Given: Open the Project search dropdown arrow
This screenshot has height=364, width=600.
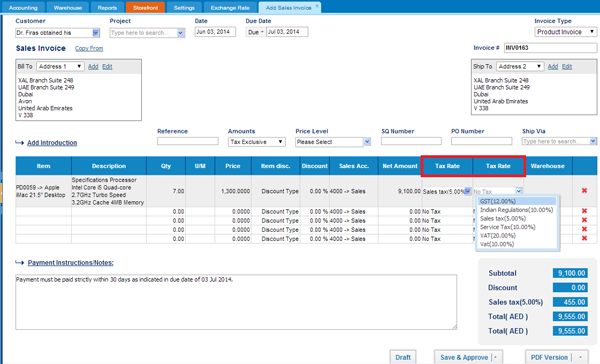Looking at the screenshot, I should click(181, 33).
